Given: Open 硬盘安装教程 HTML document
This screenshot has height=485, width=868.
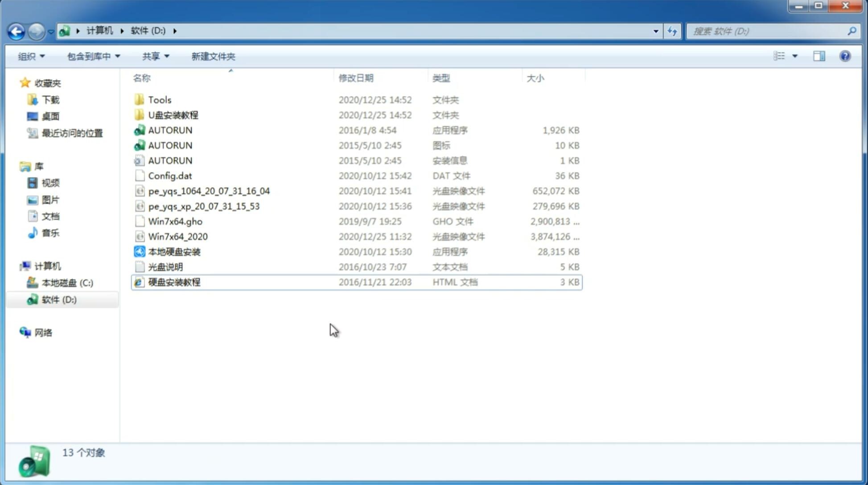Looking at the screenshot, I should click(174, 282).
